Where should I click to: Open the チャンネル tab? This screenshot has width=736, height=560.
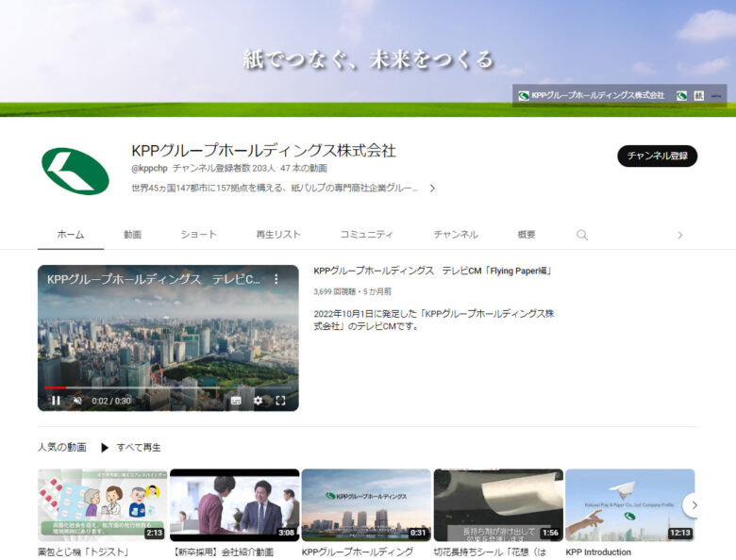coord(456,235)
